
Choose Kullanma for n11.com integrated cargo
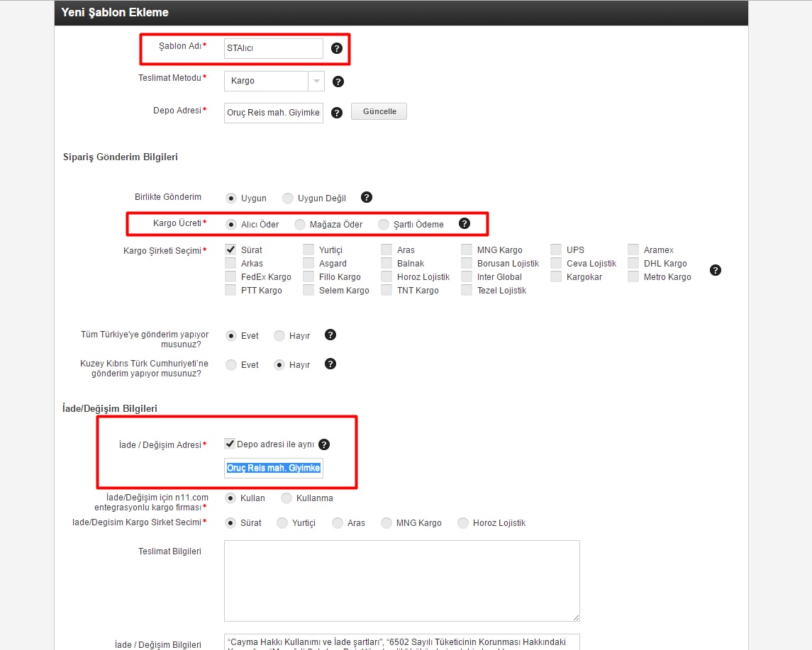click(x=287, y=498)
